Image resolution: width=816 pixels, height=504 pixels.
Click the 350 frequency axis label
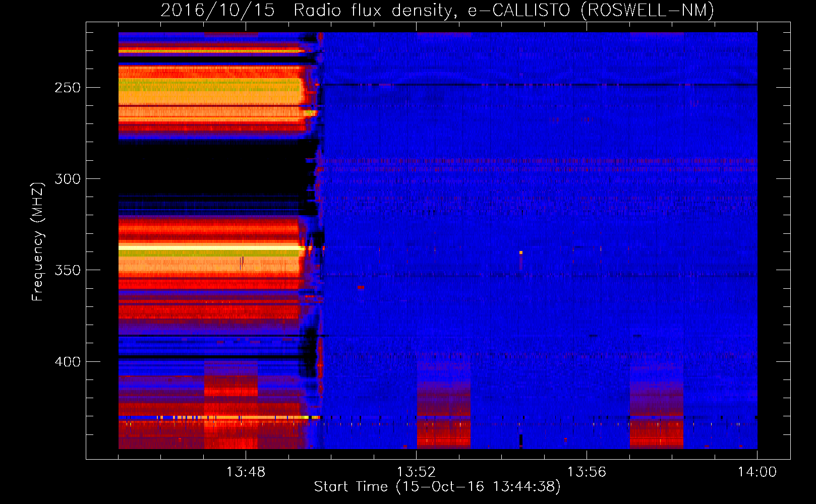[x=68, y=270]
